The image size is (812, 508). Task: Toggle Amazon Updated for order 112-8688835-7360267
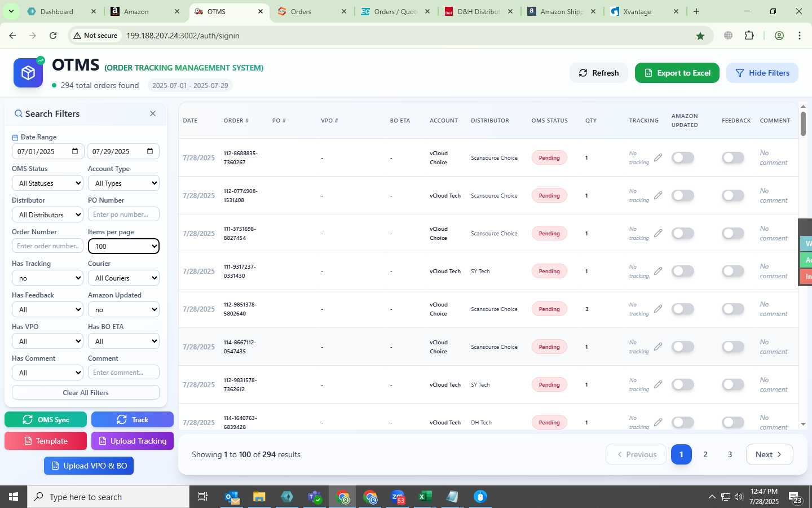tap(683, 157)
